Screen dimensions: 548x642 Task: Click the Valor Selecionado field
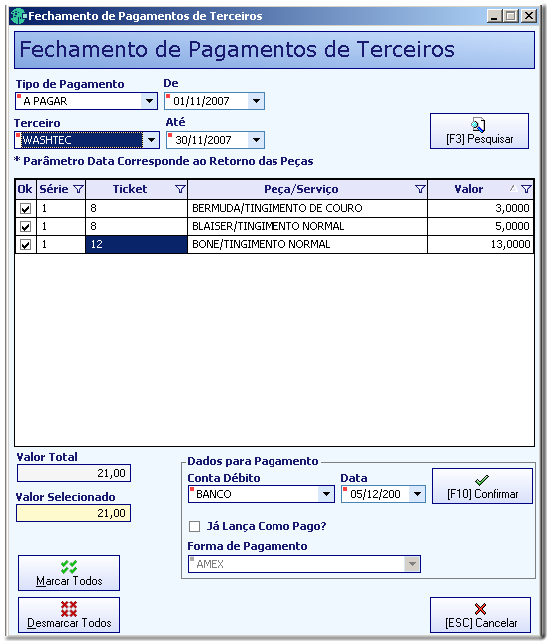(73, 513)
